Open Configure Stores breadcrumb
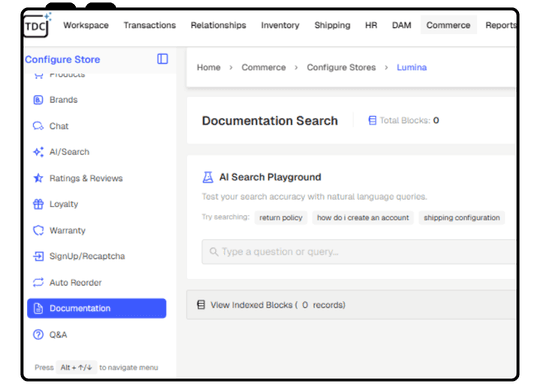This screenshot has height=384, width=540. tap(341, 68)
